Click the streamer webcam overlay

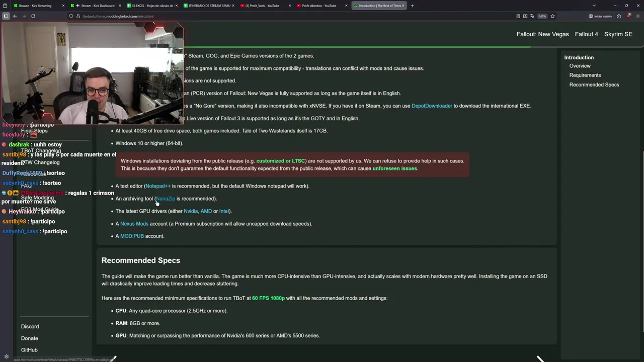pos(93,73)
